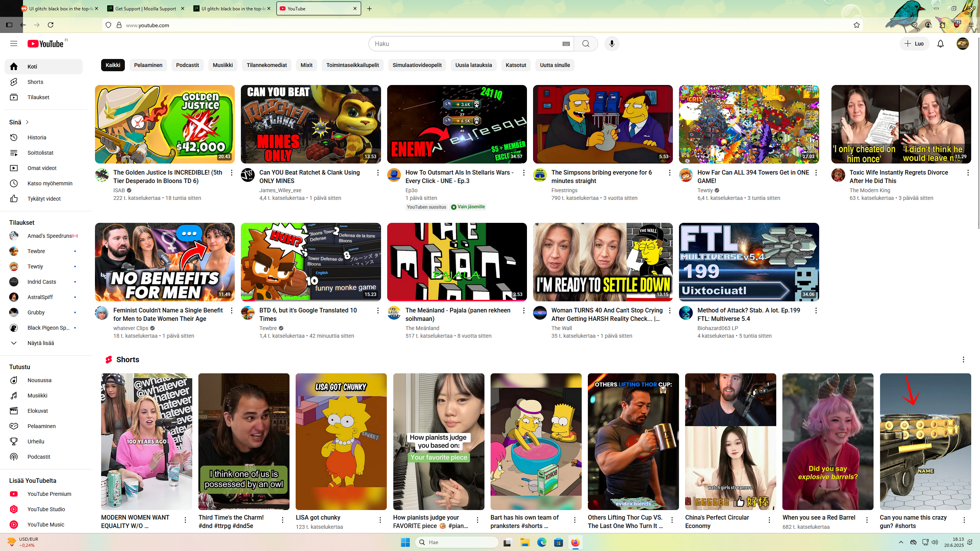Screen dimensions: 980x551
Task: Open Shorts section options menu
Action: [x=963, y=360]
